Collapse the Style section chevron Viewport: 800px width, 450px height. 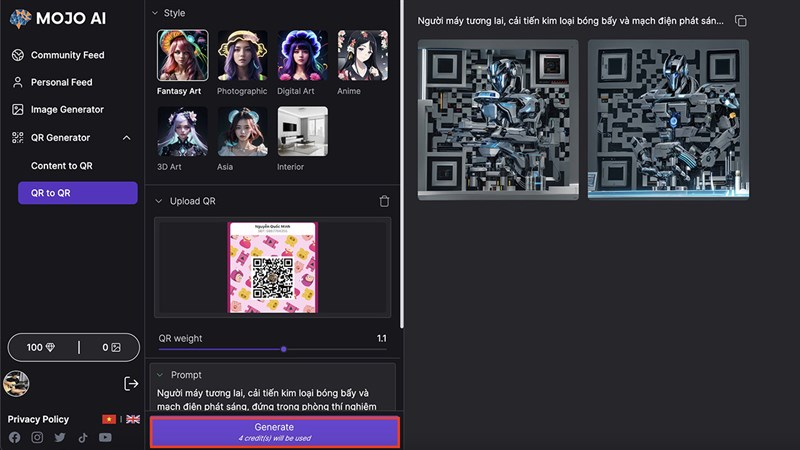[x=155, y=13]
